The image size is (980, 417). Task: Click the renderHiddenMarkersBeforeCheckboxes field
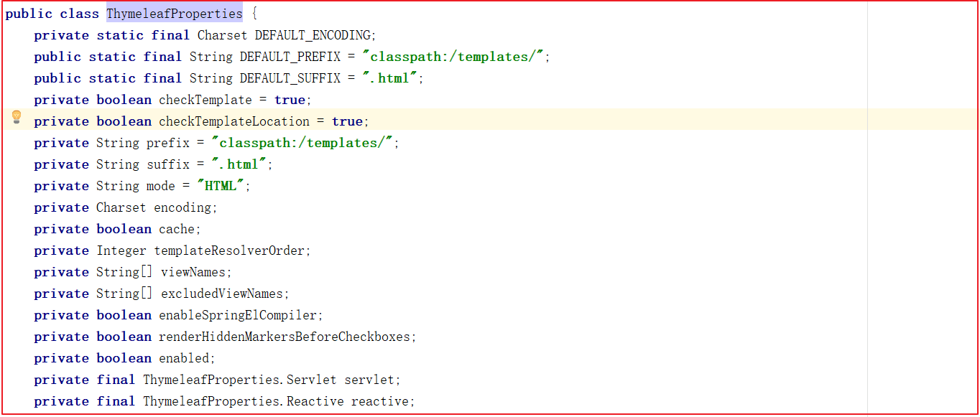pyautogui.click(x=285, y=337)
